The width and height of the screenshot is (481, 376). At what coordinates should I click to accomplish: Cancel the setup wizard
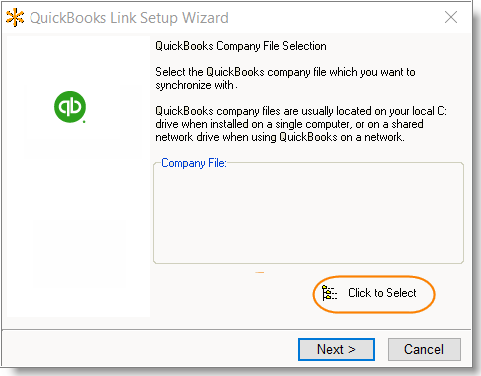coord(424,349)
